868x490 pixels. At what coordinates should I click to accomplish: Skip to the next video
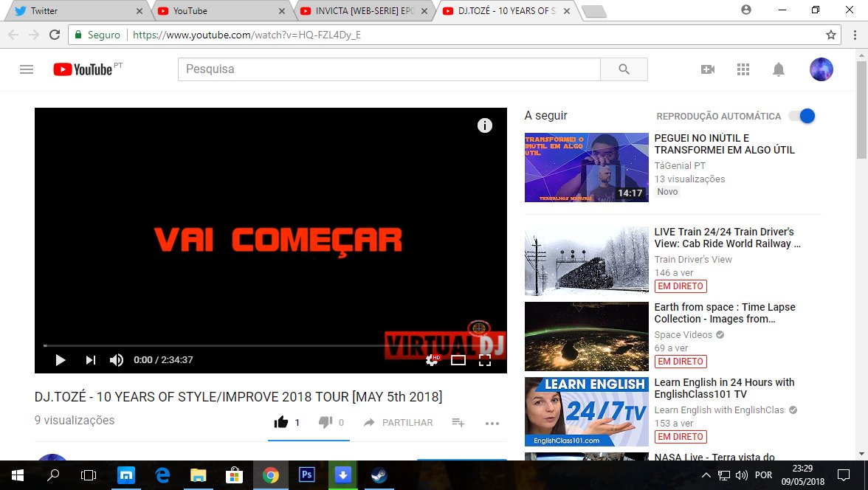pos(90,360)
